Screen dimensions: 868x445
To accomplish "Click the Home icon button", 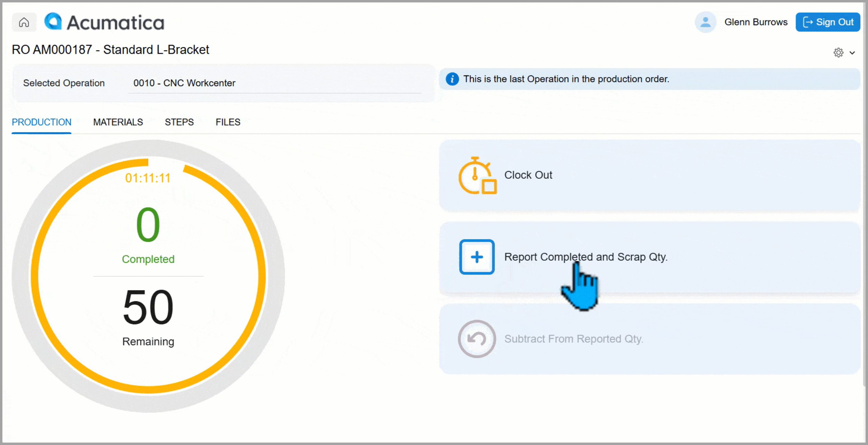I will point(24,22).
